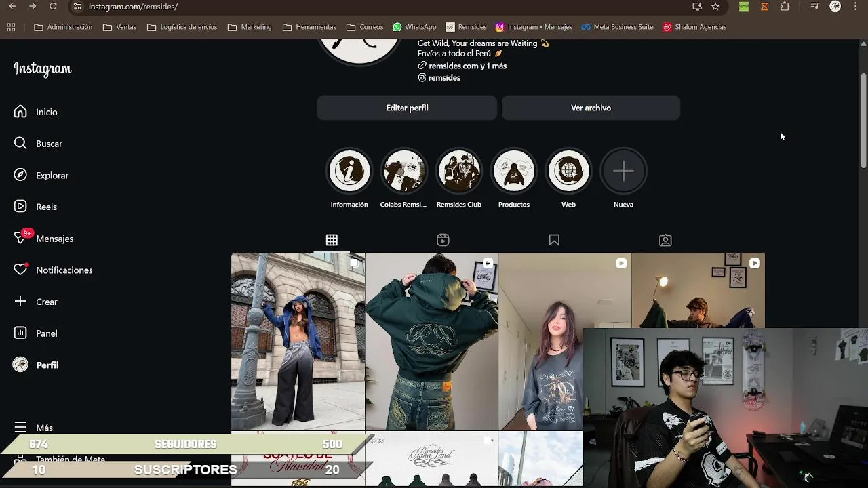Open the WhatsApp bookmark
Screen dimensions: 868x488
(x=414, y=27)
